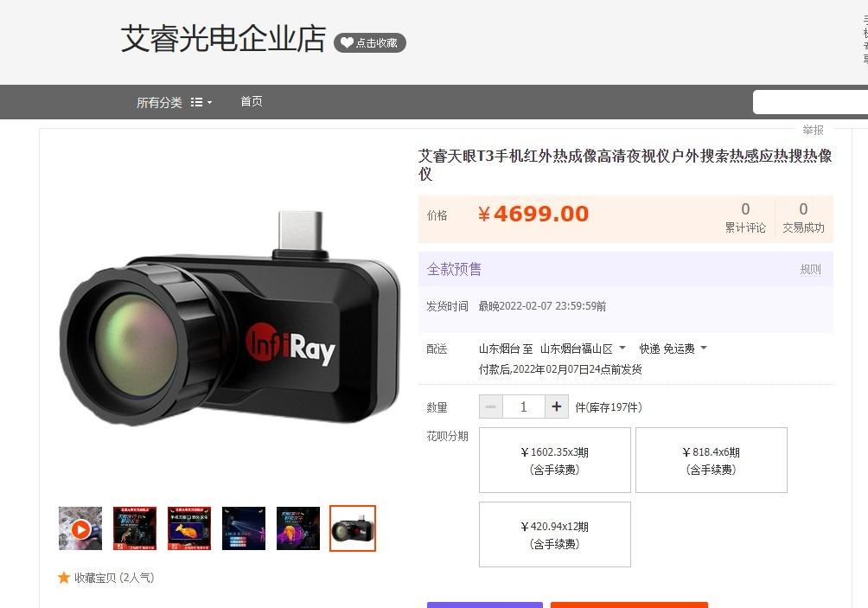This screenshot has width=868, height=608.
Task: Select the ¥818.4x6 installment option
Action: [x=712, y=460]
